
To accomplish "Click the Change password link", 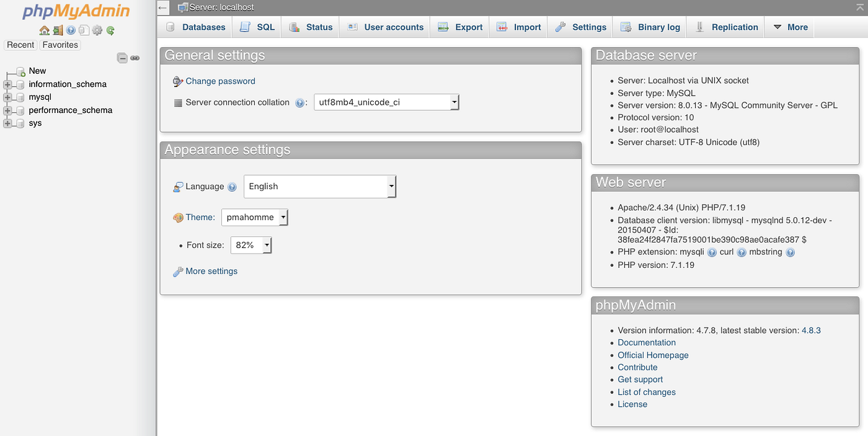I will pos(220,81).
